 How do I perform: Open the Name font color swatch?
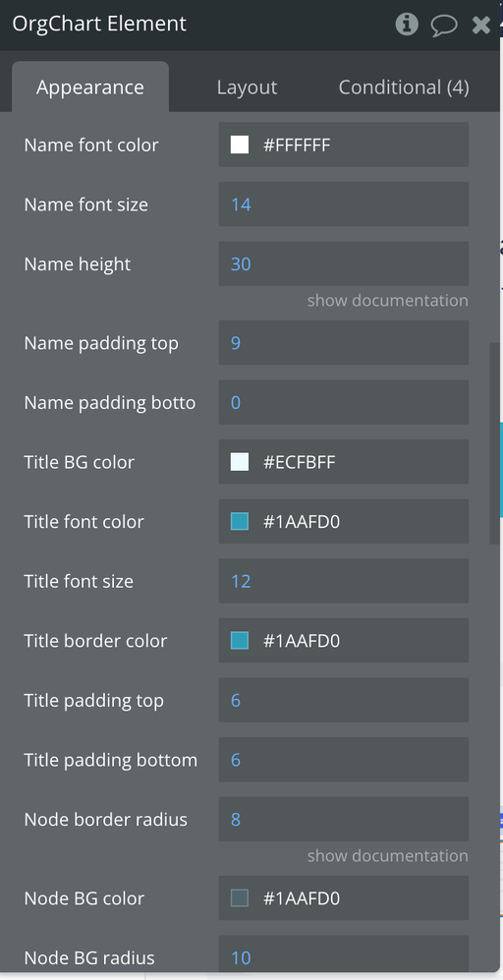(x=240, y=145)
